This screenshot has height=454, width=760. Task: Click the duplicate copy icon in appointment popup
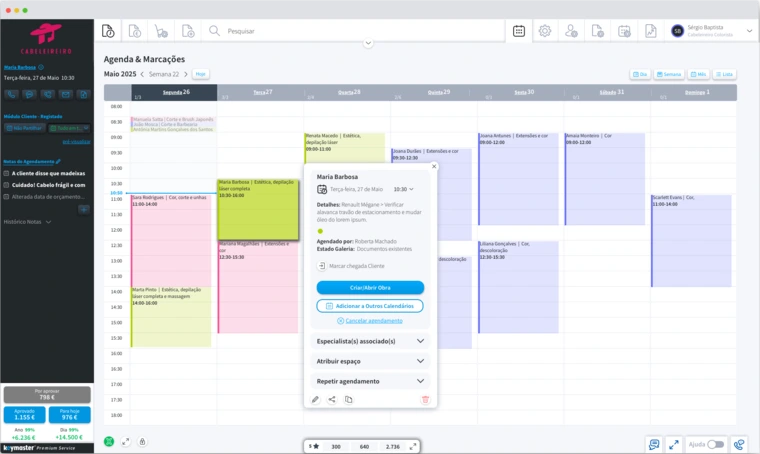349,399
